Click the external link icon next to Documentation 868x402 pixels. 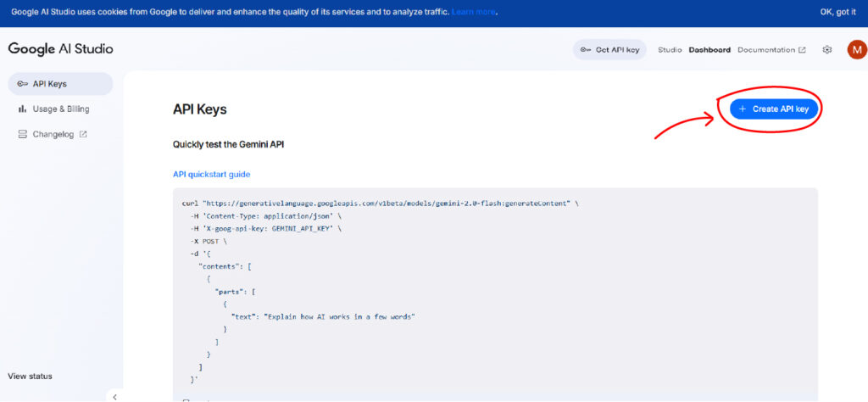(802, 50)
